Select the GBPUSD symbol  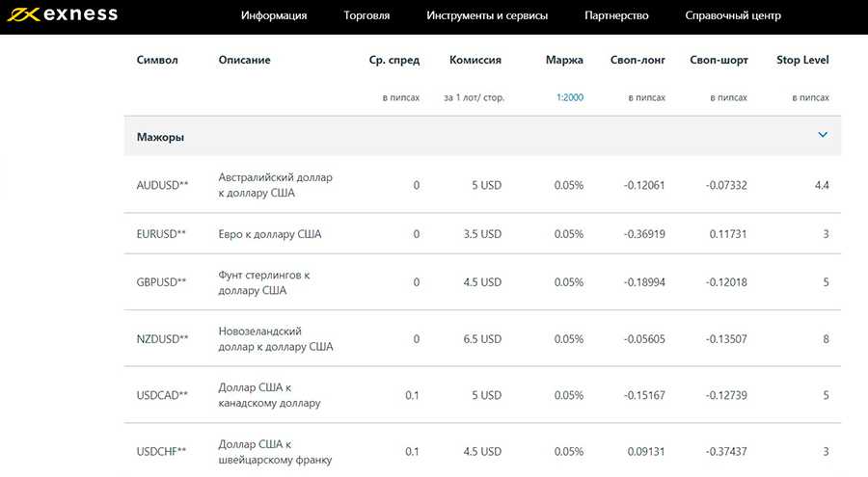click(162, 282)
